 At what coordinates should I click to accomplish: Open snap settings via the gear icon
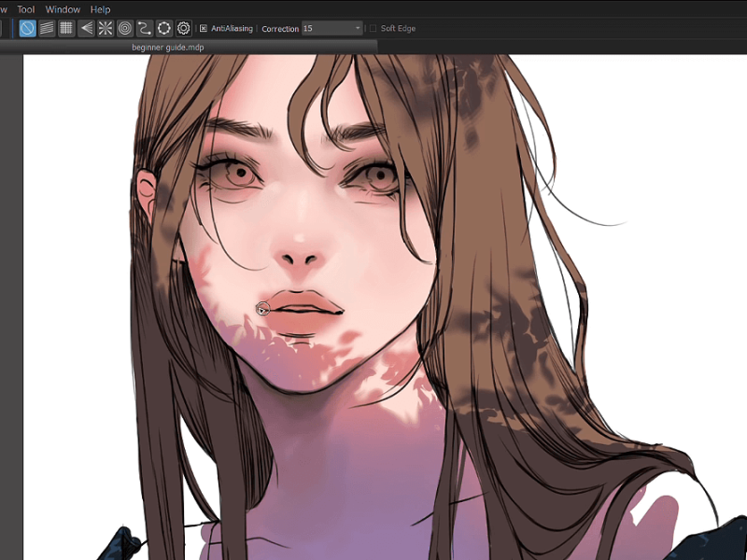click(x=184, y=28)
